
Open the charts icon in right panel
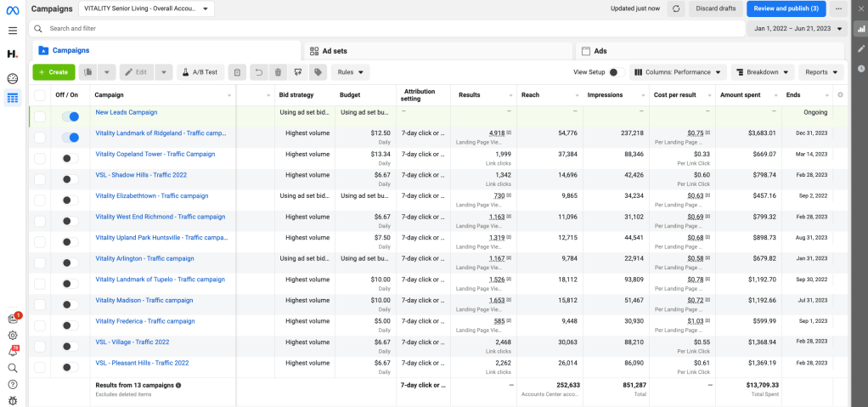pyautogui.click(x=860, y=28)
